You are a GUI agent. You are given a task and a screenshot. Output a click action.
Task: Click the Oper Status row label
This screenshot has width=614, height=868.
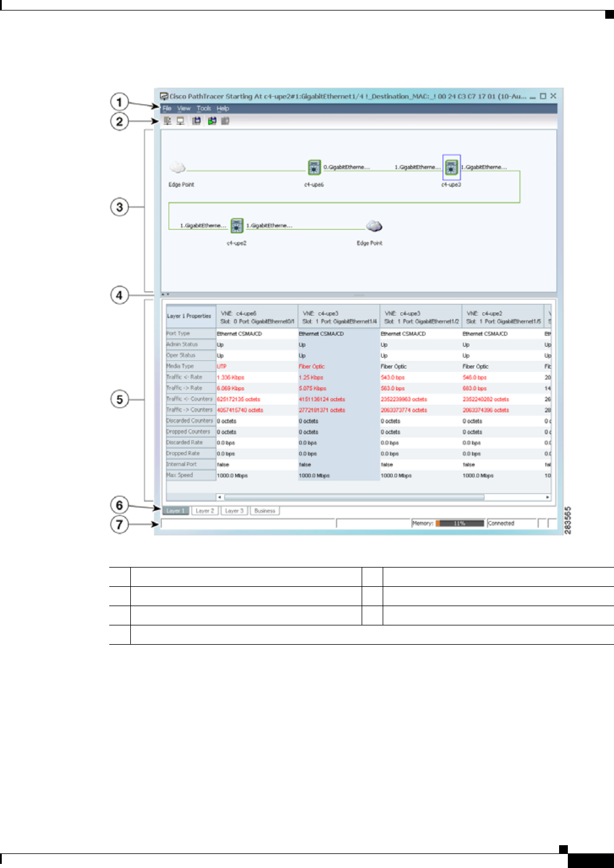click(x=191, y=355)
